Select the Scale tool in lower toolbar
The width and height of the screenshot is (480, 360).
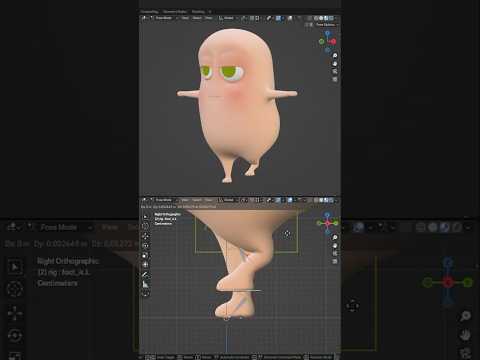[x=145, y=256]
